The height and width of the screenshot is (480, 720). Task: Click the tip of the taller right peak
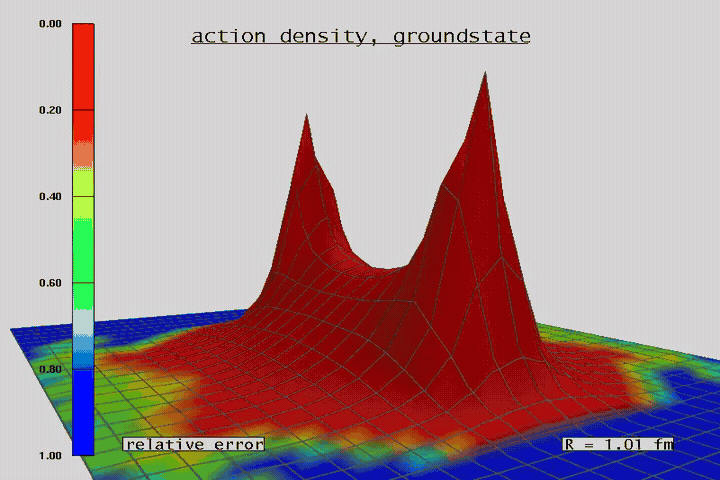pyautogui.click(x=485, y=73)
